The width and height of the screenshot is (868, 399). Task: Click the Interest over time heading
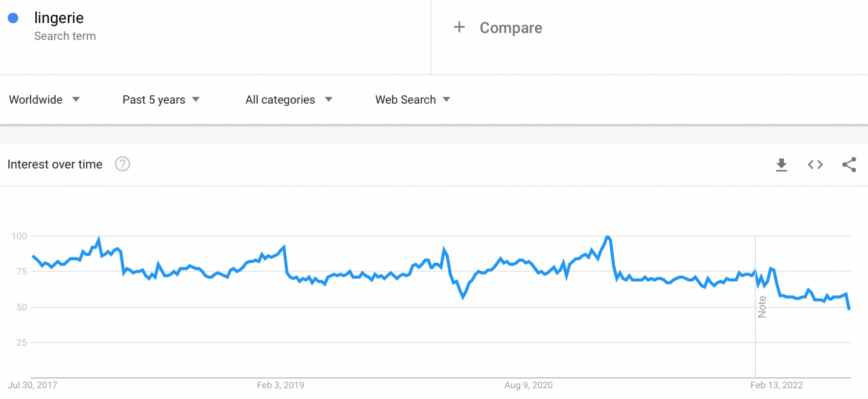pos(55,164)
